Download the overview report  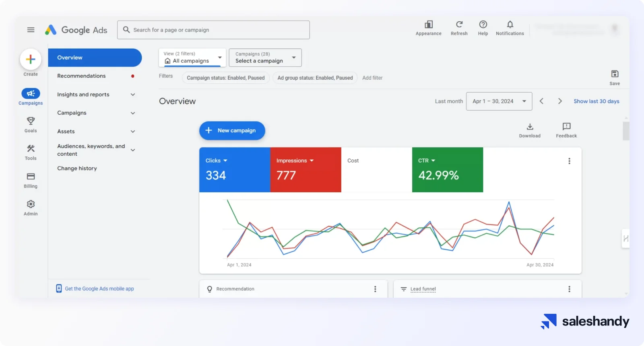(530, 127)
